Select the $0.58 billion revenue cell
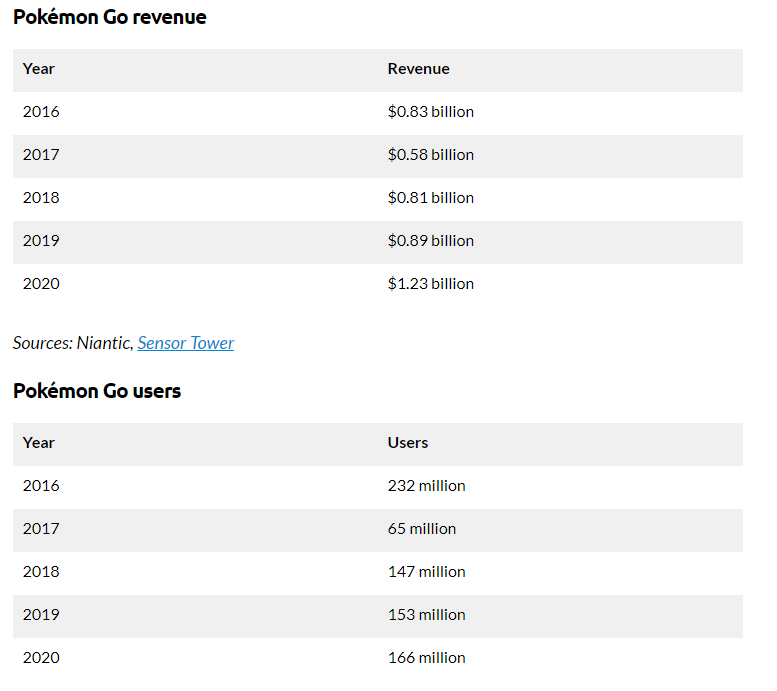 click(431, 155)
